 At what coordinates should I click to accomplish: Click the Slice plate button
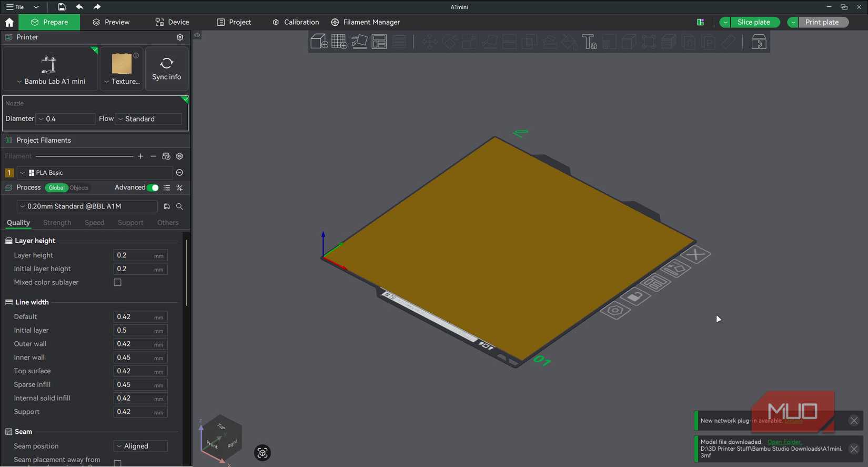pos(755,22)
